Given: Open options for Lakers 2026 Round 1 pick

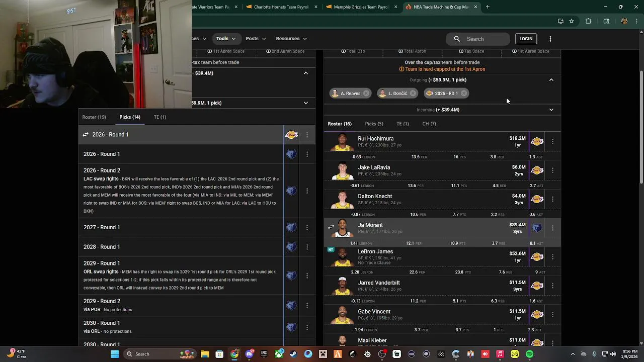Looking at the screenshot, I should point(307,135).
